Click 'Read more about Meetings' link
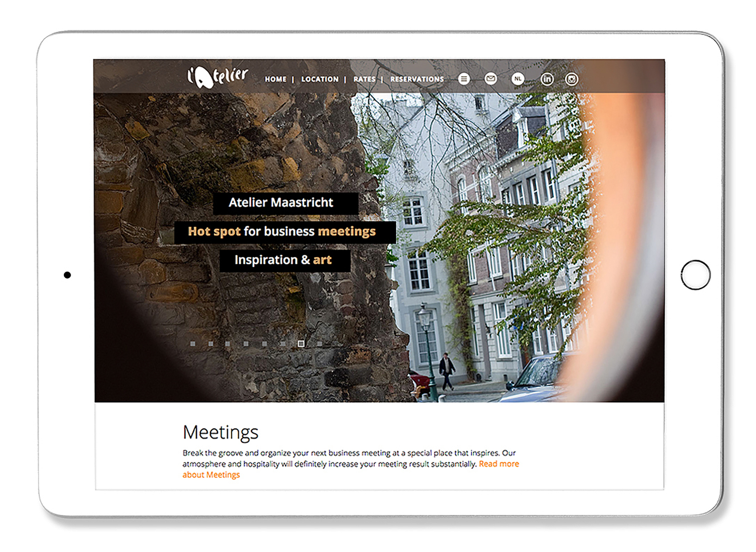This screenshot has height=552, width=756. click(498, 464)
